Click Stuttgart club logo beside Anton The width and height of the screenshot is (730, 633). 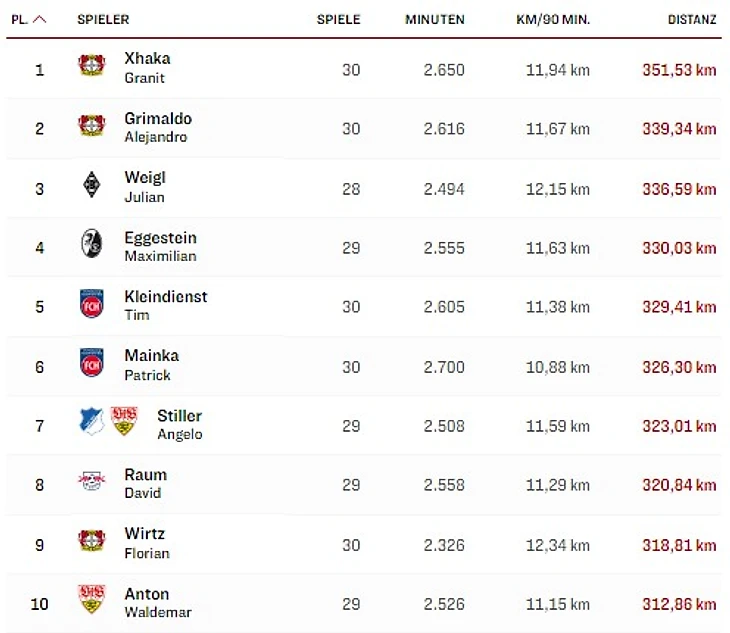point(91,600)
